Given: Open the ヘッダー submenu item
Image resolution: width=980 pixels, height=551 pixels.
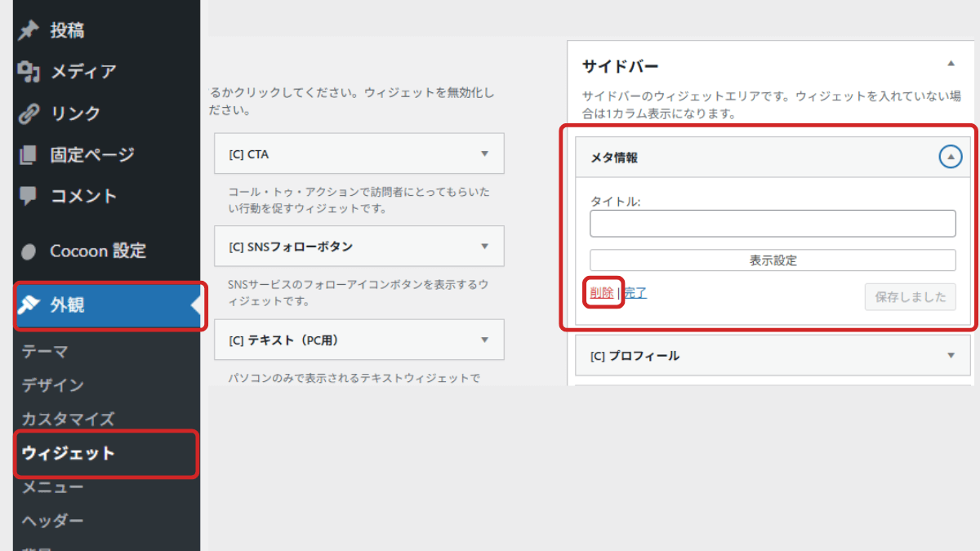Looking at the screenshot, I should coord(52,521).
